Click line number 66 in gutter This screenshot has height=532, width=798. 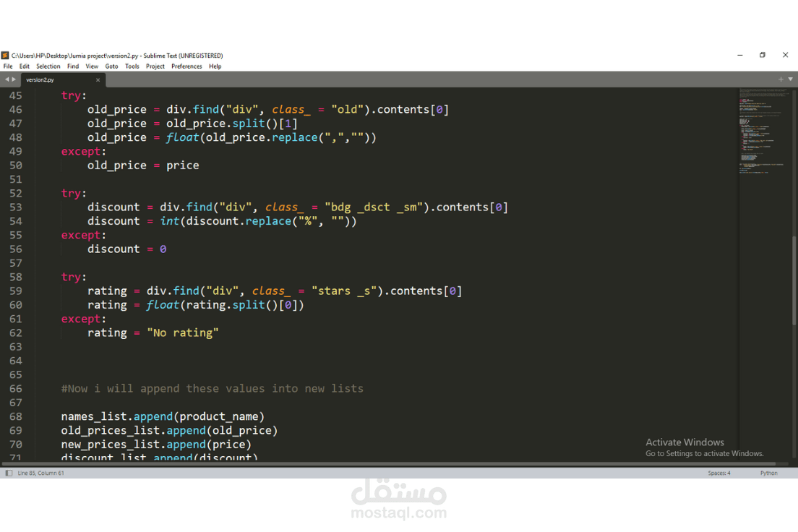16,389
